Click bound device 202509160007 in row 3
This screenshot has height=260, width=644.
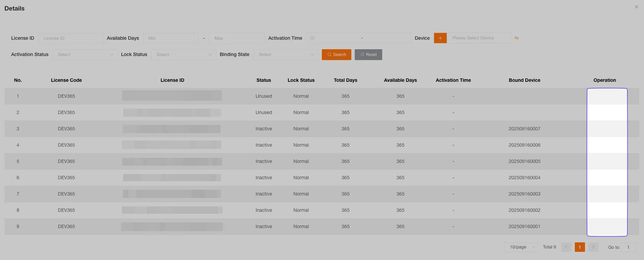(x=524, y=129)
